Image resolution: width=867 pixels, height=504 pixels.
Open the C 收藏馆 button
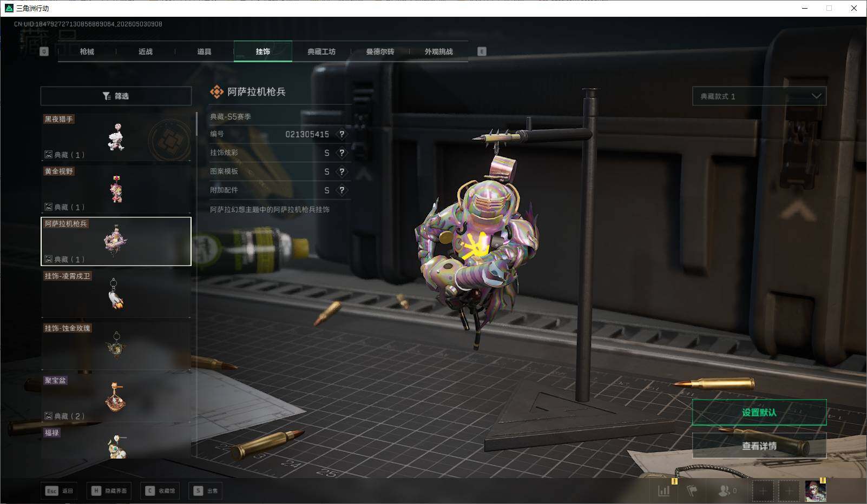click(x=161, y=490)
